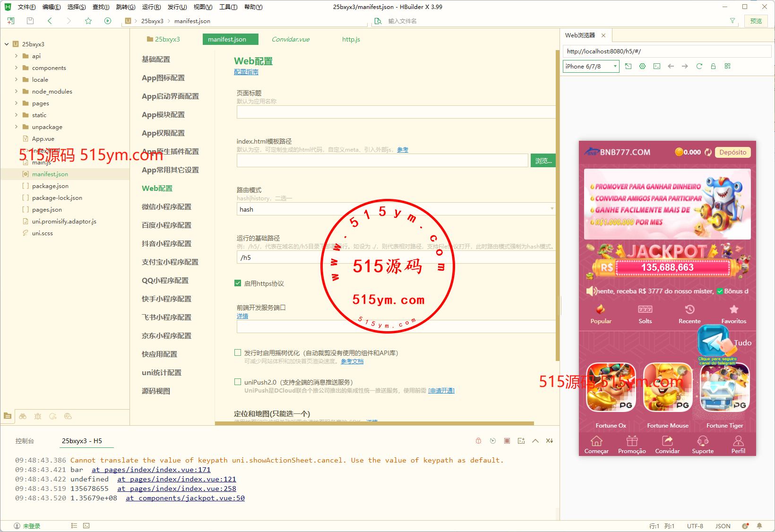This screenshot has height=532, width=775.
Task: Stop the console process with red square icon
Action: 507,441
